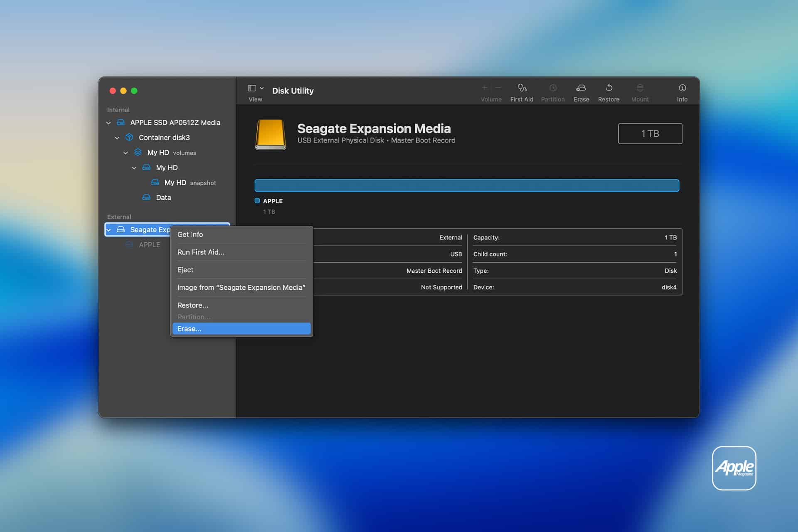Click the First Aid stethoscope icon

coord(522,88)
